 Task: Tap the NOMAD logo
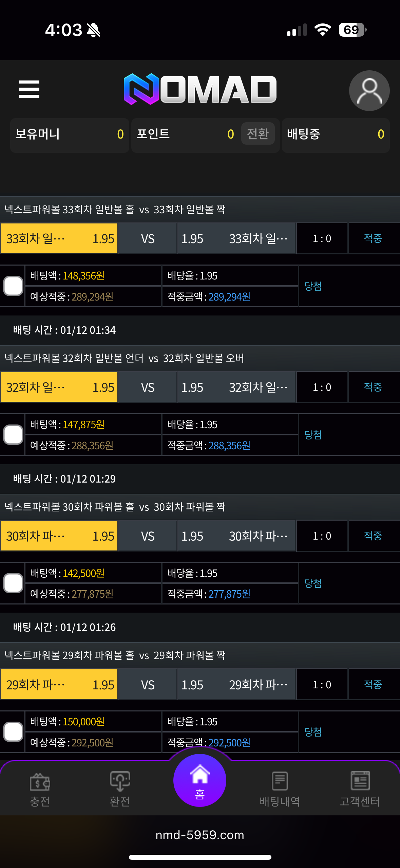point(200,89)
